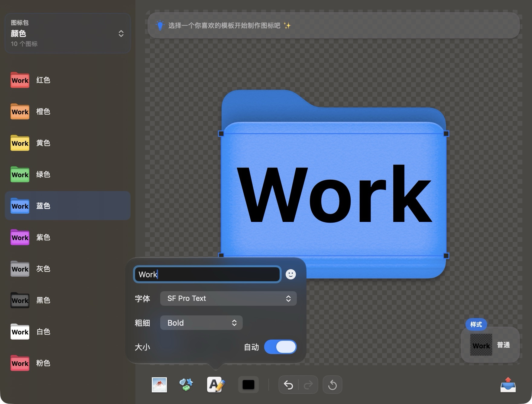Reset the icon to default
Image resolution: width=532 pixels, height=404 pixels.
click(332, 385)
